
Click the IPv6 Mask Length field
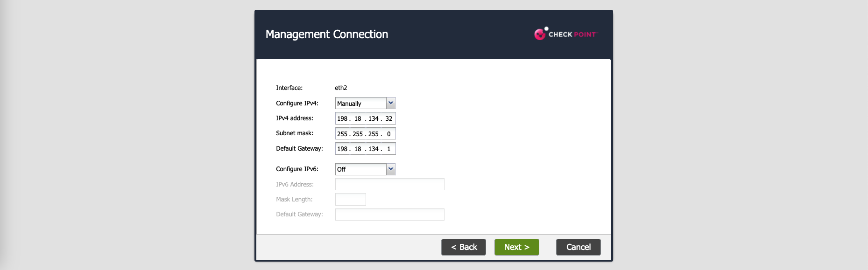(x=350, y=200)
